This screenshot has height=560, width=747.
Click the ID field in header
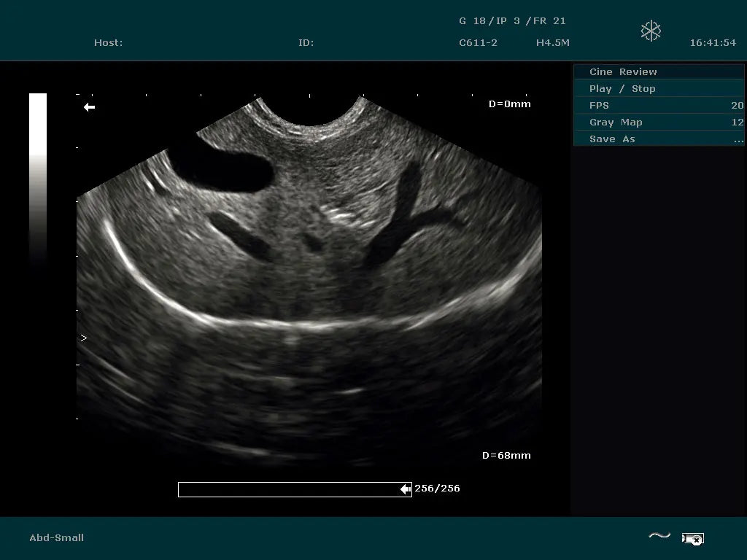pyautogui.click(x=306, y=42)
